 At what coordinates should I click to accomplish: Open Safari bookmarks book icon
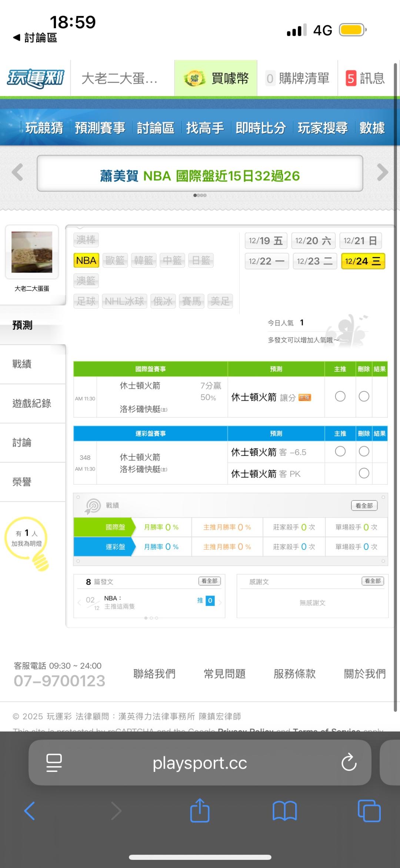coord(284,811)
